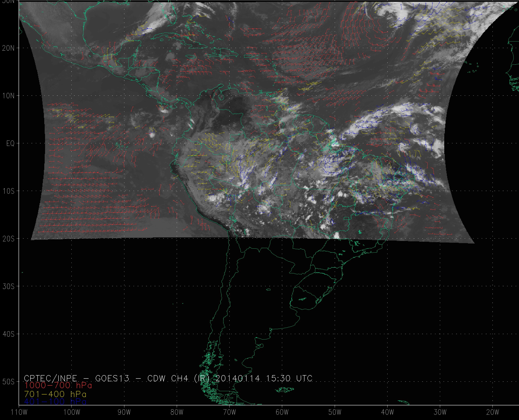Click the 20N latitude axis label
The width and height of the screenshot is (519, 420).
(x=8, y=48)
